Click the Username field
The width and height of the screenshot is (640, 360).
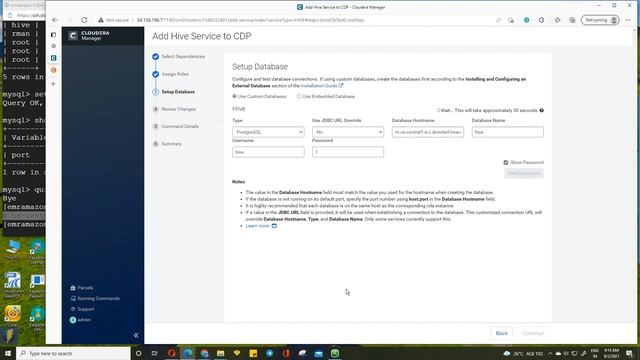tap(268, 152)
